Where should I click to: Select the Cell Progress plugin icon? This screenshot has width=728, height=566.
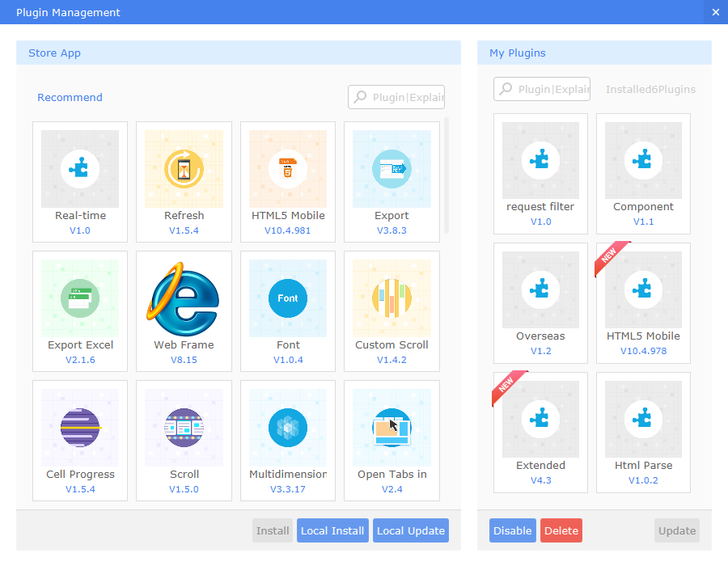pyautogui.click(x=80, y=428)
